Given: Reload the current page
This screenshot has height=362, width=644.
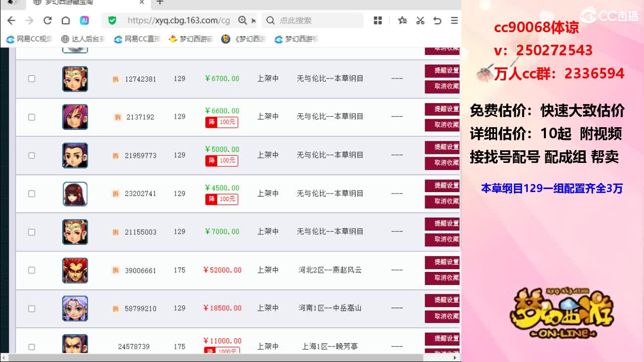Looking at the screenshot, I should click(x=47, y=21).
